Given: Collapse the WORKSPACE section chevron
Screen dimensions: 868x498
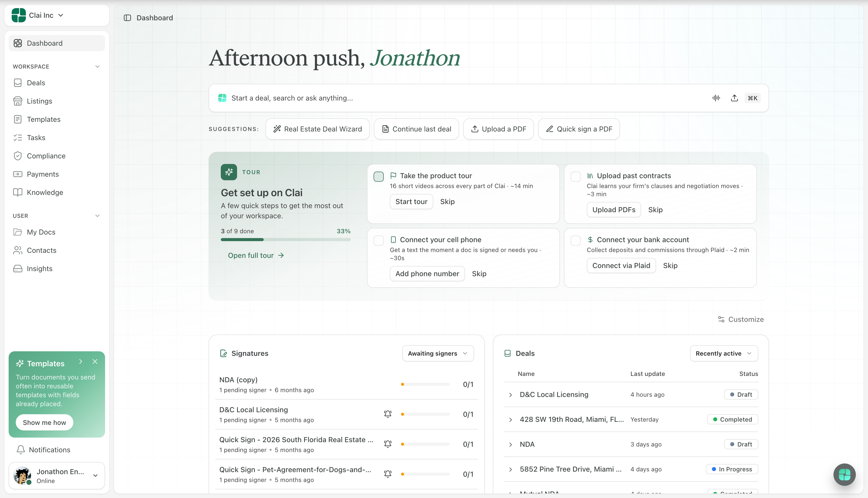Looking at the screenshot, I should pos(97,66).
